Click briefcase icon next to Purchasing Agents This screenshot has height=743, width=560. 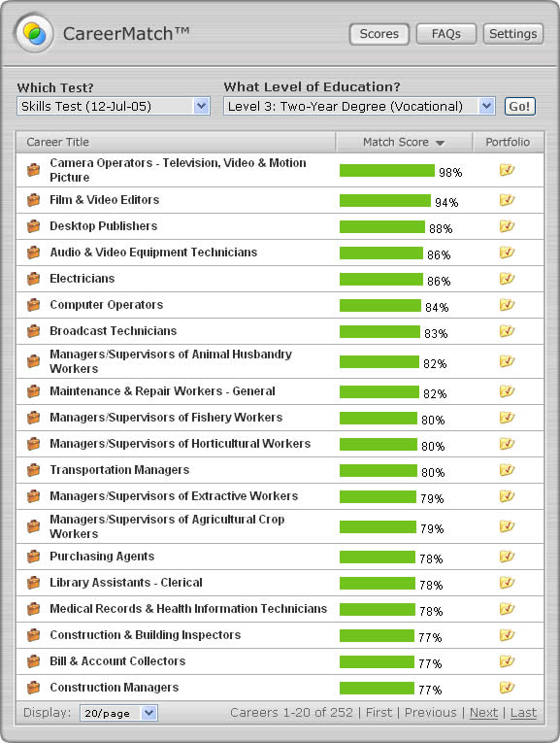(33, 557)
